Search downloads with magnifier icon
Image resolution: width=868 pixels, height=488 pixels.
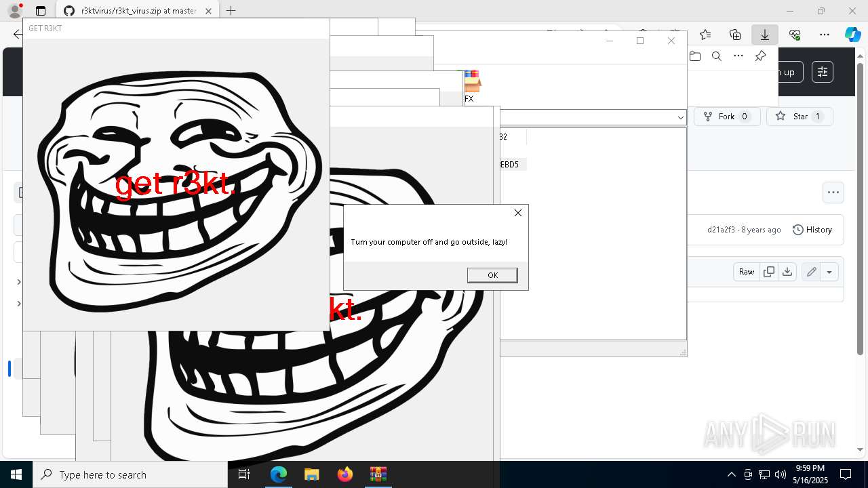tap(717, 56)
